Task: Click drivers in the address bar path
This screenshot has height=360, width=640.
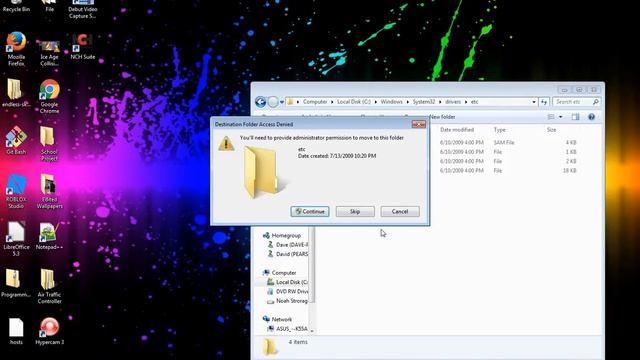Action: coord(453,102)
